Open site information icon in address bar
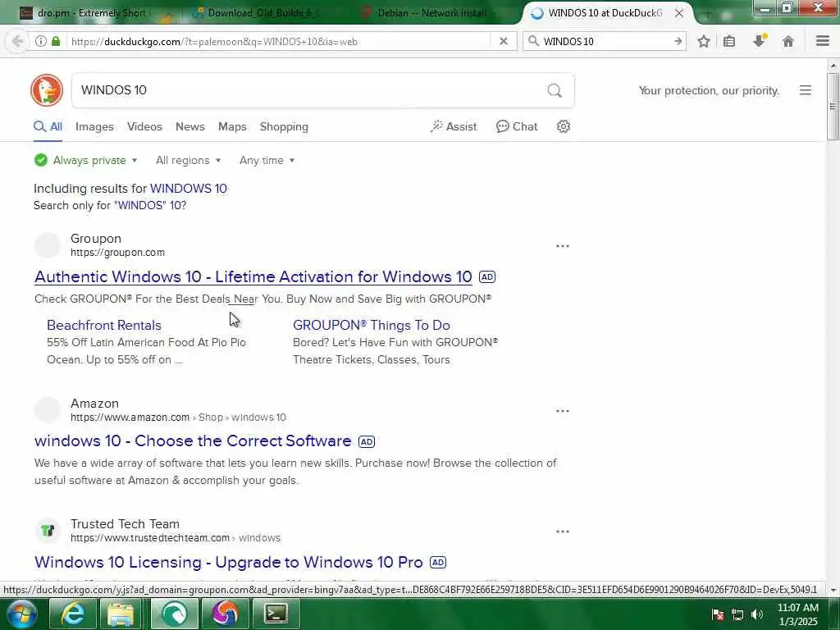The height and width of the screenshot is (630, 840). pos(41,41)
